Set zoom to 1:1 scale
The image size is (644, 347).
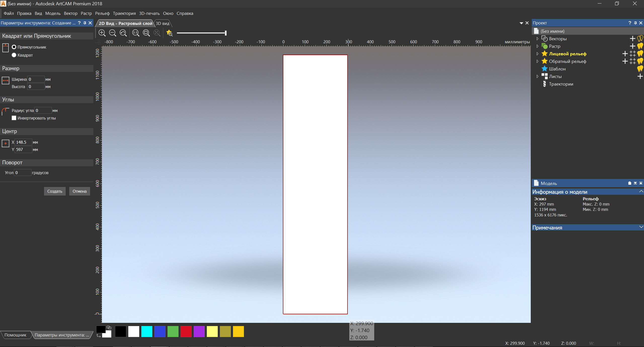[136, 33]
